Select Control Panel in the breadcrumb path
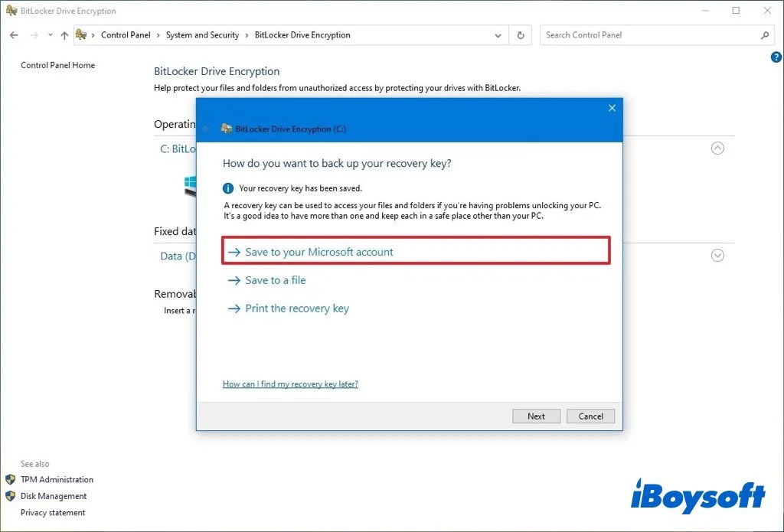Screen dimensions: 784x532 tap(126, 35)
